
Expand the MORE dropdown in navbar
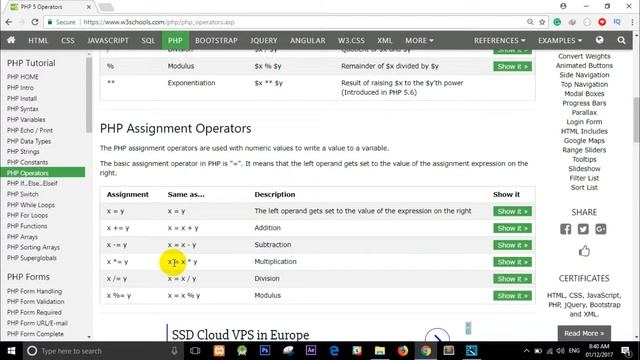point(419,40)
